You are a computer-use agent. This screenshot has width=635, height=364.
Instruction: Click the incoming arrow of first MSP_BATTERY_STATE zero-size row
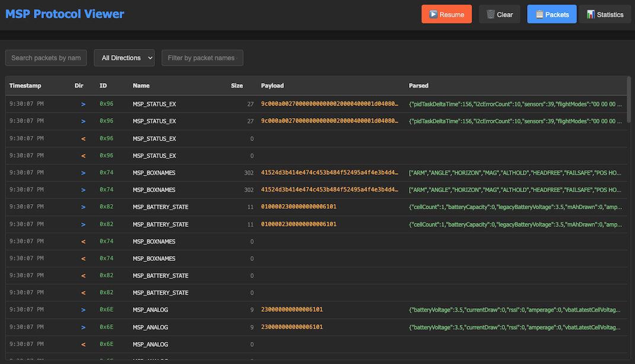[83, 276]
